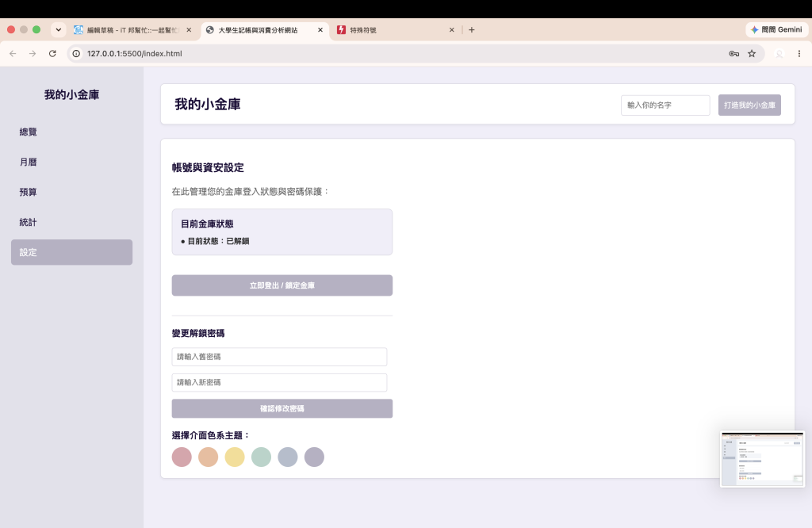This screenshot has width=812, height=528.
Task: Click the 目前金庫狀態 card title
Action: tap(207, 224)
